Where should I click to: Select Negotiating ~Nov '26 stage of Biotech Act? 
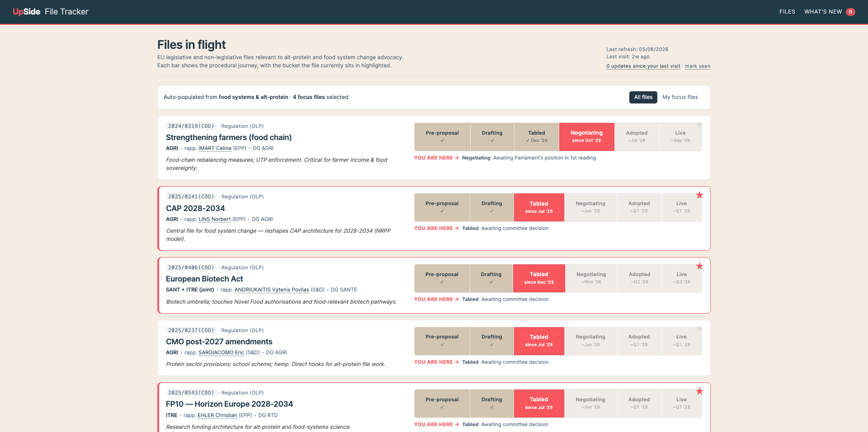591,278
